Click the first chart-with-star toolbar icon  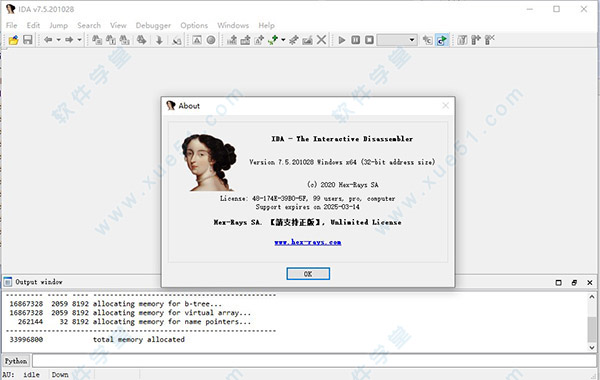[232, 40]
